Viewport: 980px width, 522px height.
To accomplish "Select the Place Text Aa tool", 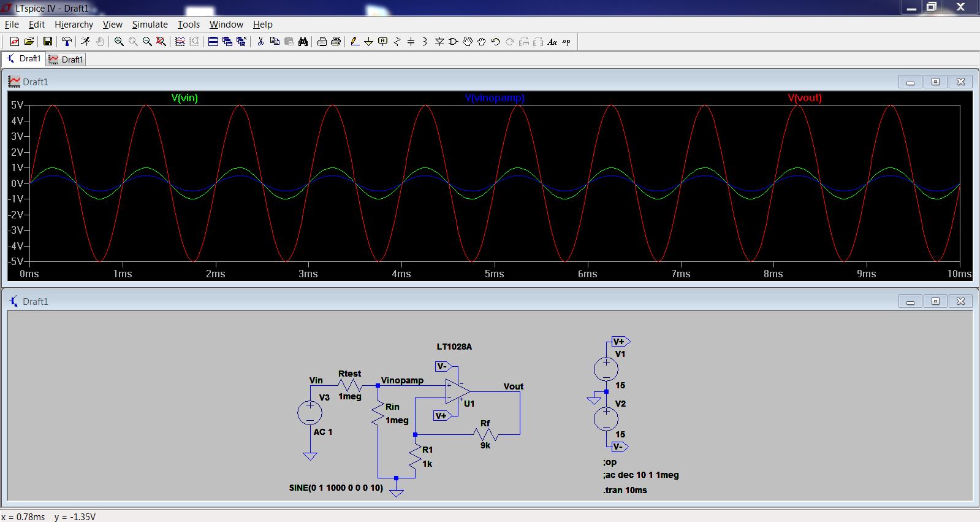I will 552,42.
